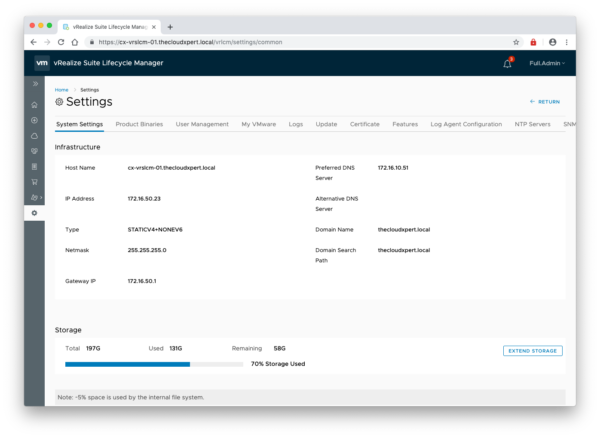Select the Settings gear in the sidebar
This screenshot has width=600, height=438.
coord(35,213)
